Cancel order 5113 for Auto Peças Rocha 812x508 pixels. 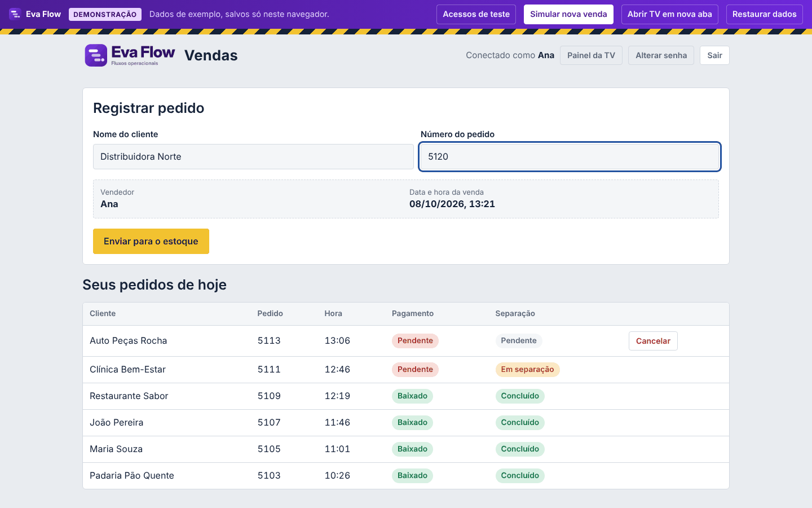[x=653, y=341]
